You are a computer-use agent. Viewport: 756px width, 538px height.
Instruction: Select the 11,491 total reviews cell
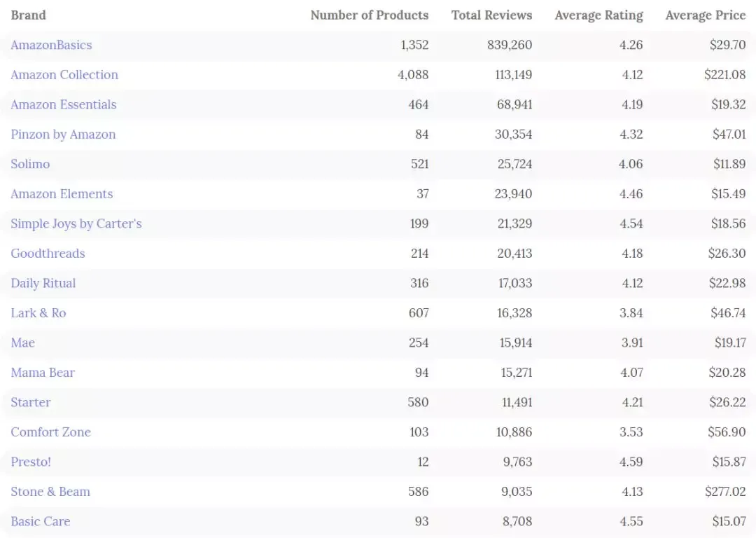pyautogui.click(x=517, y=402)
